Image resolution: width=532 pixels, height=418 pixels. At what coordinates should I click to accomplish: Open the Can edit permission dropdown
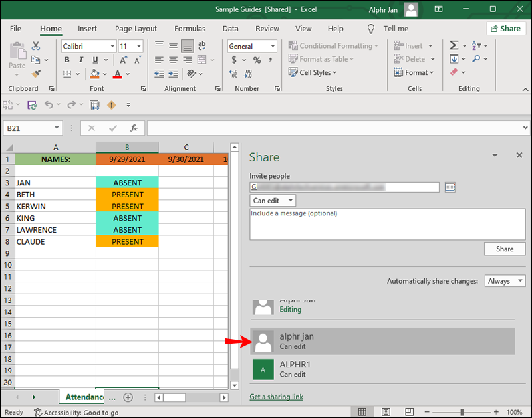[x=273, y=201]
